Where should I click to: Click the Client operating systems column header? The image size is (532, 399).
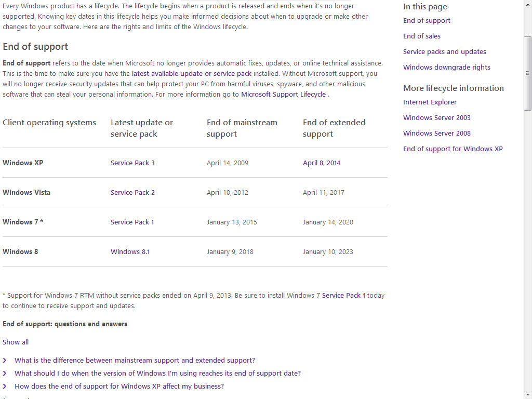(x=49, y=123)
